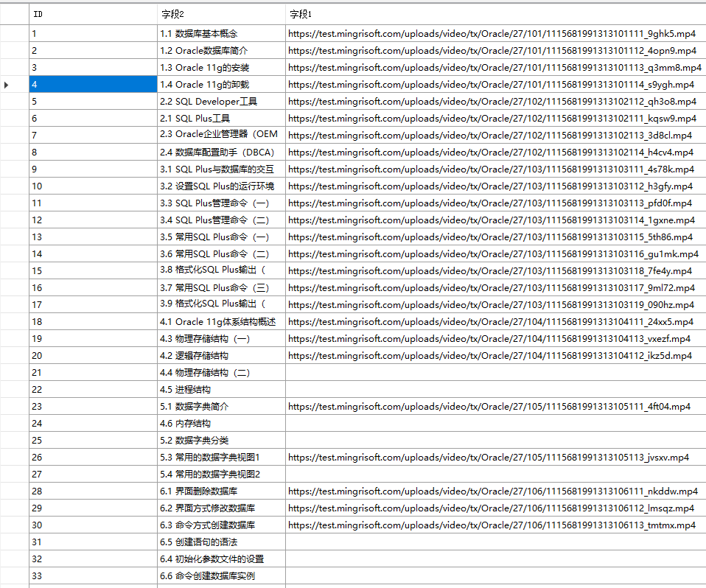Image resolution: width=706 pixels, height=588 pixels.
Task: Select cell '4.4 物理存储结构（二）'
Action: pyautogui.click(x=221, y=373)
